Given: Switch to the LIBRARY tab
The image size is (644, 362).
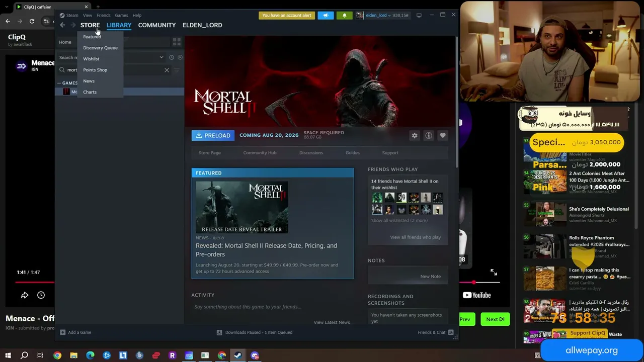Looking at the screenshot, I should pyautogui.click(x=119, y=25).
